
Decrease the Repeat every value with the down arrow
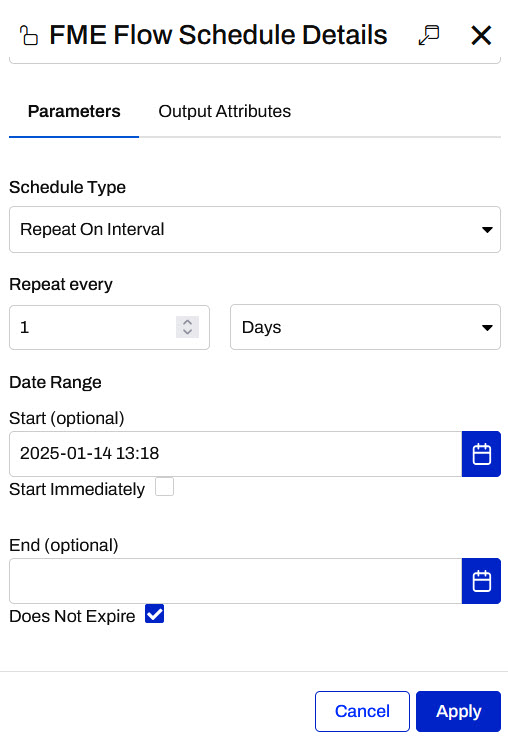[187, 331]
